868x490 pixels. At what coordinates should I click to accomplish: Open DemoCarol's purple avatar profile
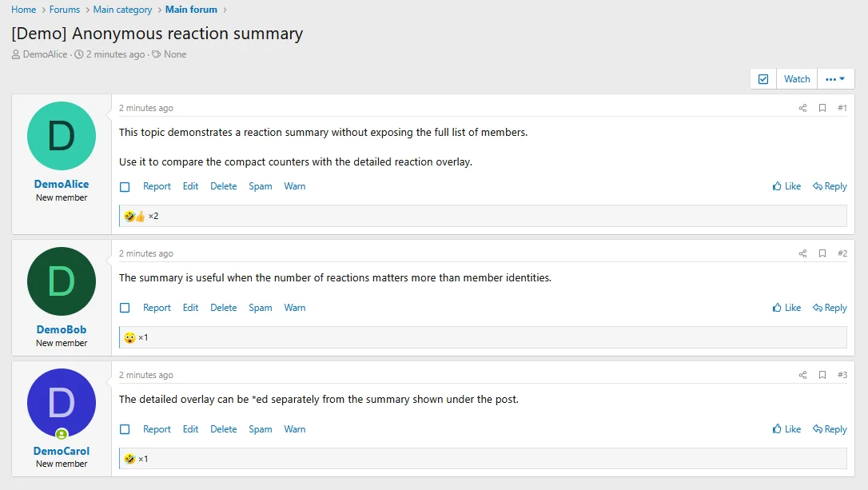[62, 403]
